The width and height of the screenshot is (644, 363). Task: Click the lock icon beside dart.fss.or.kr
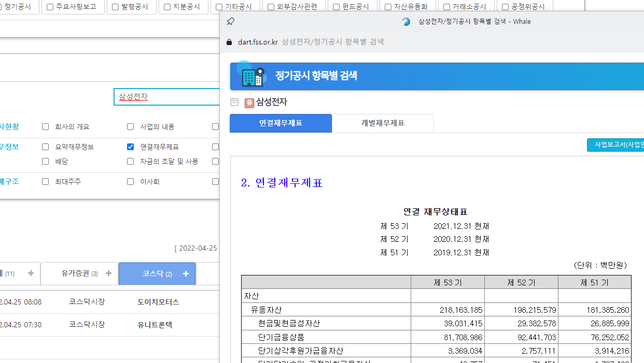[x=229, y=42]
